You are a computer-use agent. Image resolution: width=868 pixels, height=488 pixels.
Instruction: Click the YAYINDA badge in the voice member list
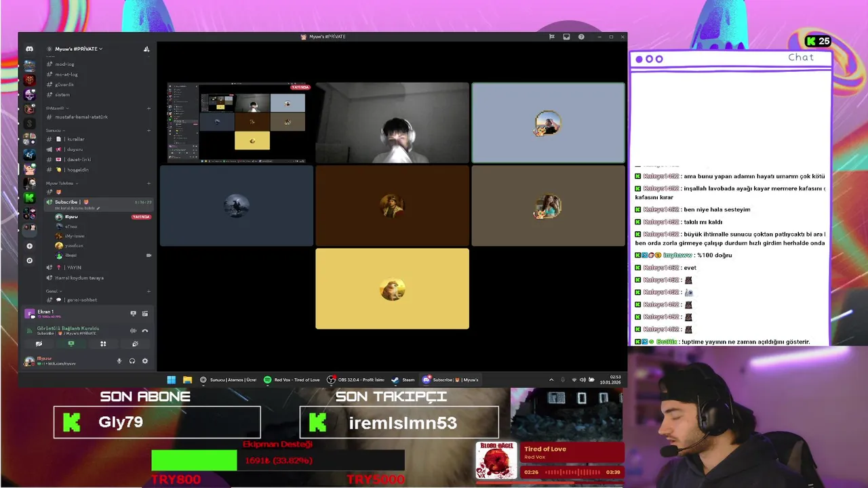tap(141, 217)
